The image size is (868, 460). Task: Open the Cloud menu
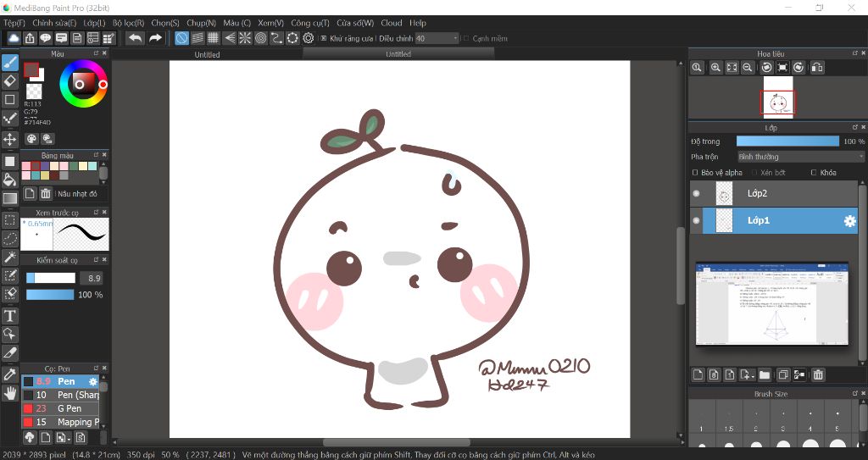click(392, 23)
